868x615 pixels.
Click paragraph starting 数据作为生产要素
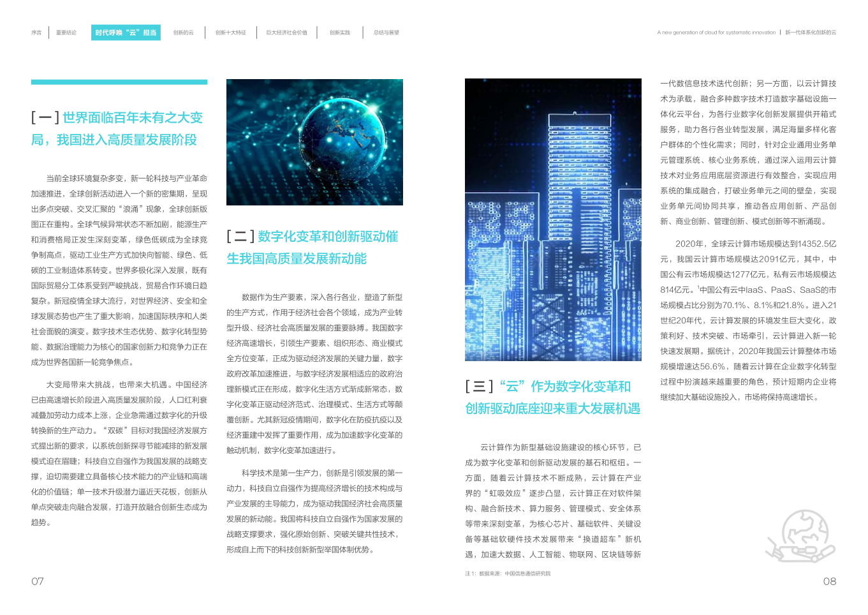coord(314,373)
